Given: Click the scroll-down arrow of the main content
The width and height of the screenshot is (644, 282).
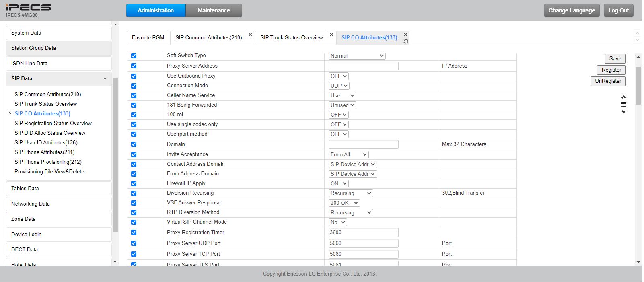Looking at the screenshot, I should [638, 262].
